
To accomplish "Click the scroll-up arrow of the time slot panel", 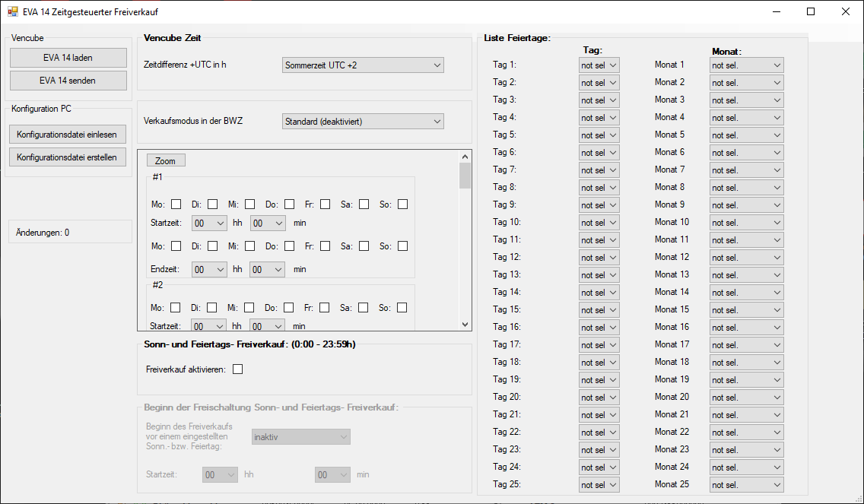I will coord(465,157).
